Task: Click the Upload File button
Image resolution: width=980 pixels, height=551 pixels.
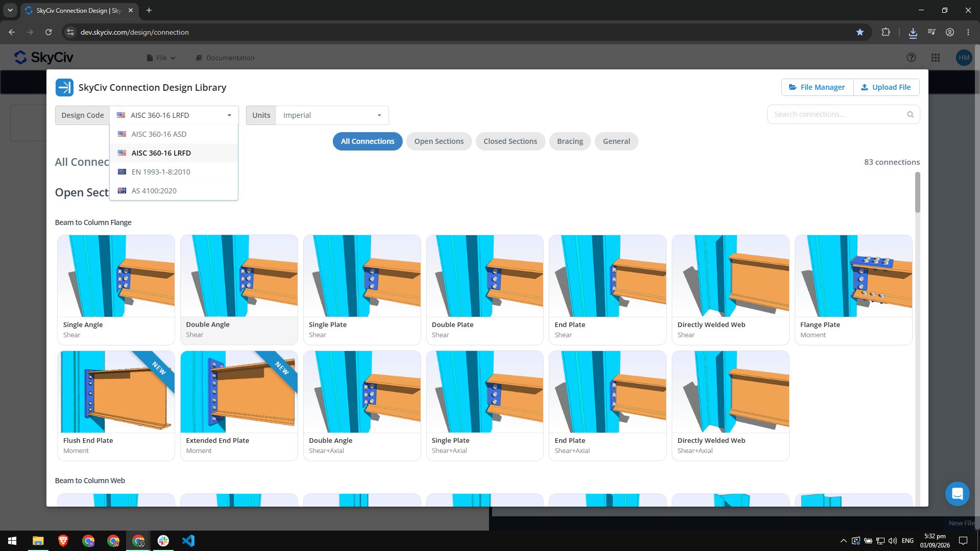Action: [x=886, y=87]
